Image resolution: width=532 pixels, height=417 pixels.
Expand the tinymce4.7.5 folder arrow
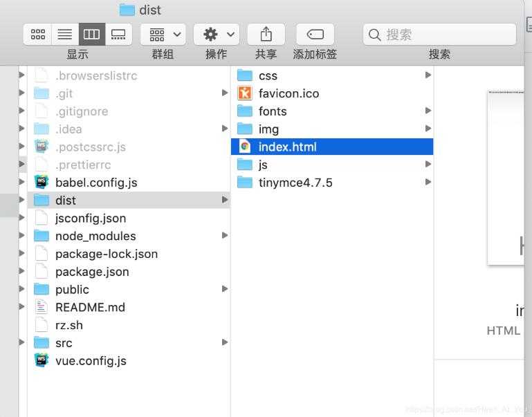point(428,183)
